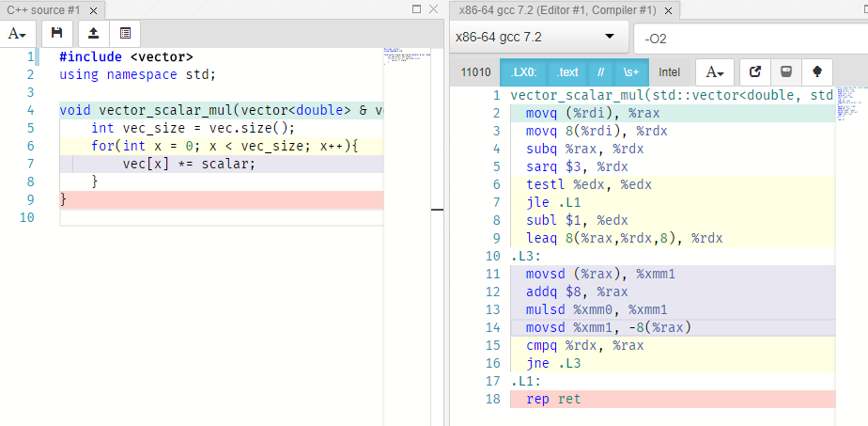
Task: Click assembly line number 14 in gutter
Action: coord(492,327)
